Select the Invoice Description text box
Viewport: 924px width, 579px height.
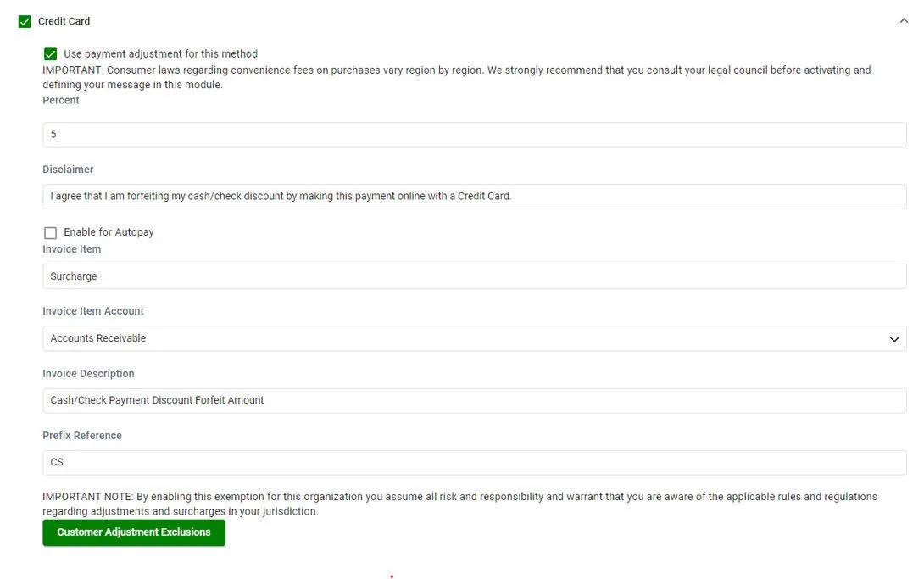click(x=474, y=400)
